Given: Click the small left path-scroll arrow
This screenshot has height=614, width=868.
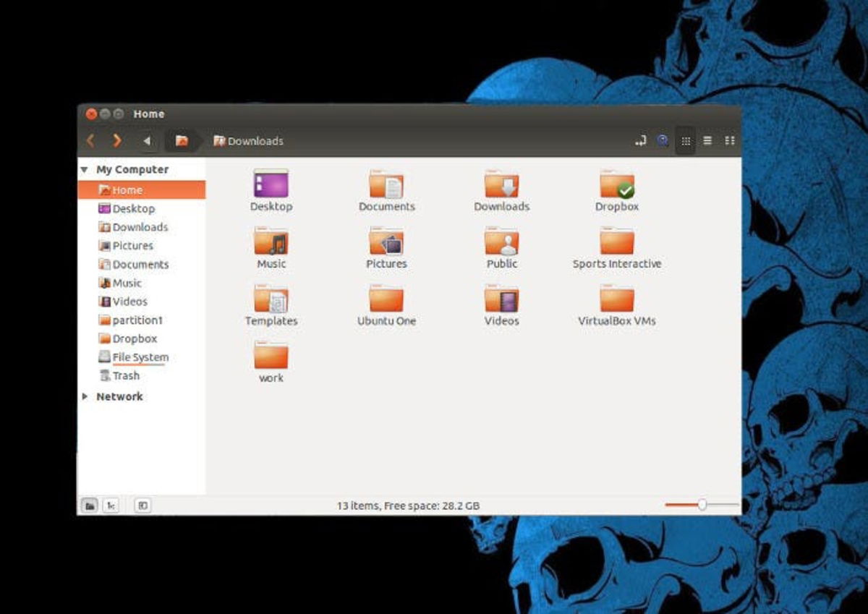Looking at the screenshot, I should [147, 141].
